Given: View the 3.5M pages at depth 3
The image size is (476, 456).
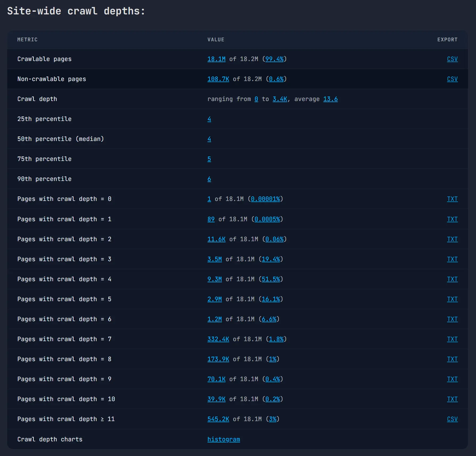Looking at the screenshot, I should [215, 259].
